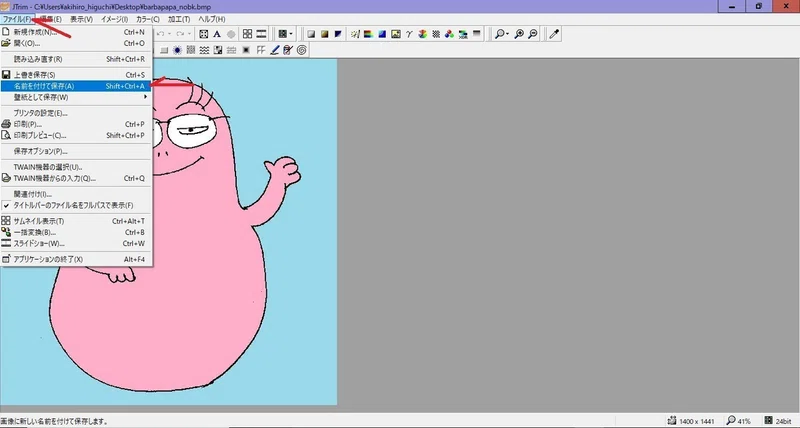Open the イメージ(I) menu
800x428 pixels.
[x=114, y=19]
